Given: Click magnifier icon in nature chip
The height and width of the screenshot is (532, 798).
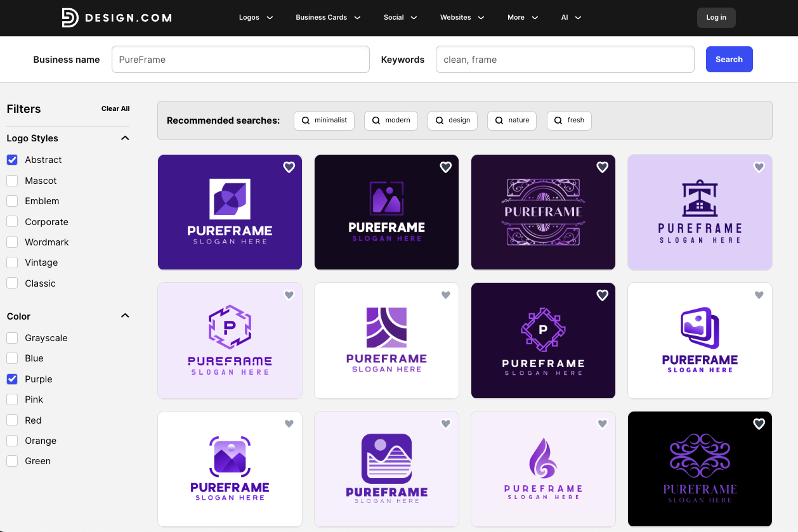Looking at the screenshot, I should (x=499, y=120).
